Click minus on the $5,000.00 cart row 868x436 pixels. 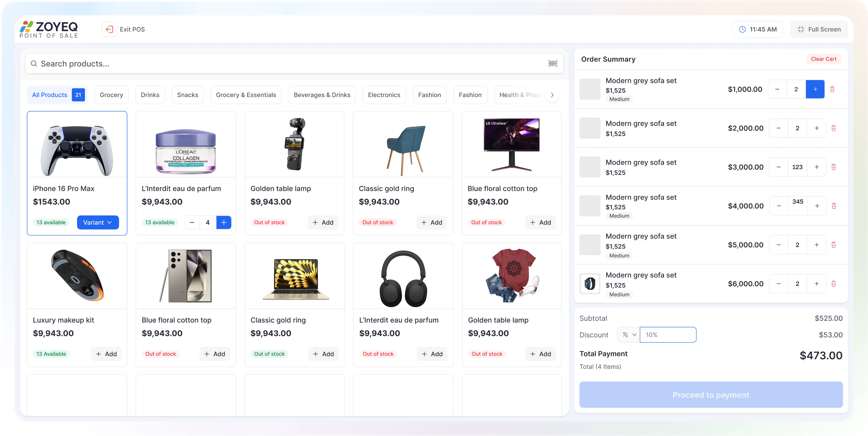[x=778, y=245]
